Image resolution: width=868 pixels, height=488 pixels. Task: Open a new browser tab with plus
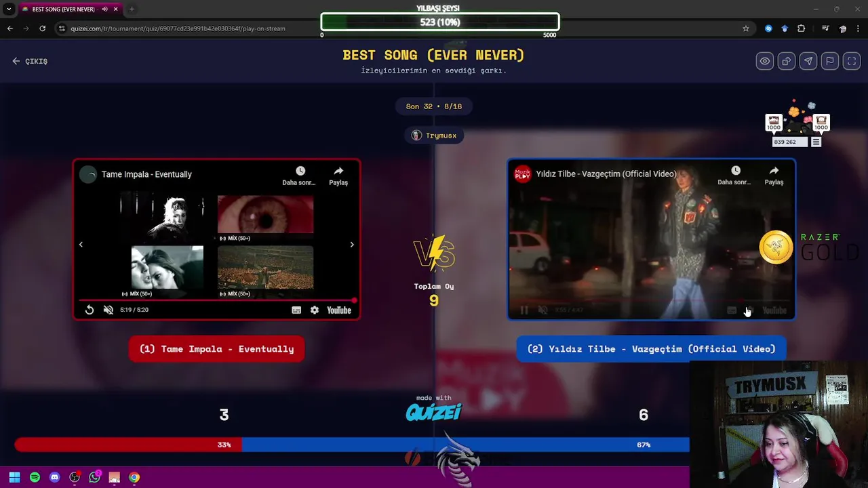click(x=132, y=9)
